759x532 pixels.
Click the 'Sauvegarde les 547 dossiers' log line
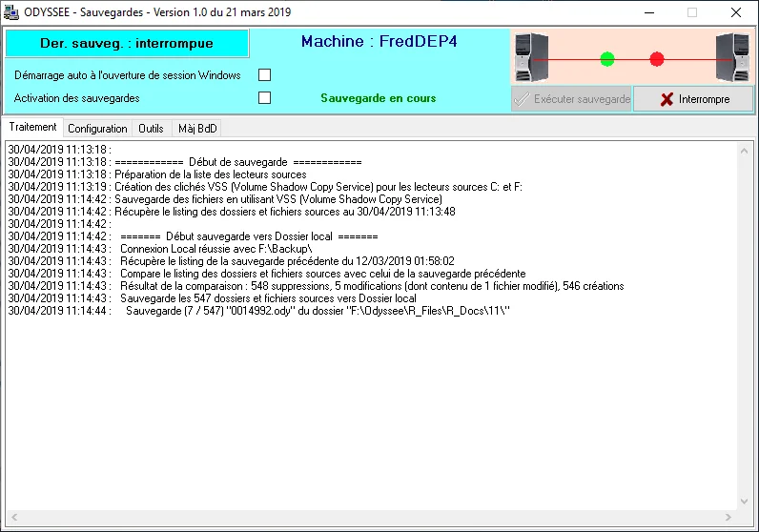click(x=212, y=298)
